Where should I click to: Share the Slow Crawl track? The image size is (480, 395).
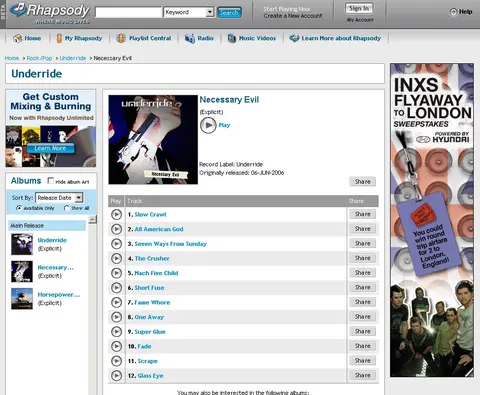[x=363, y=214]
